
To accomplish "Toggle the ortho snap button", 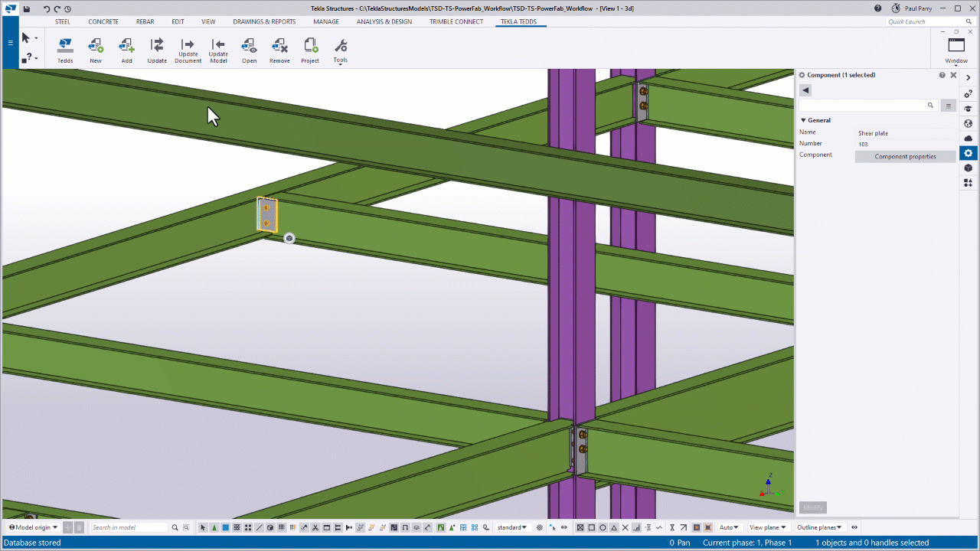I will (637, 527).
